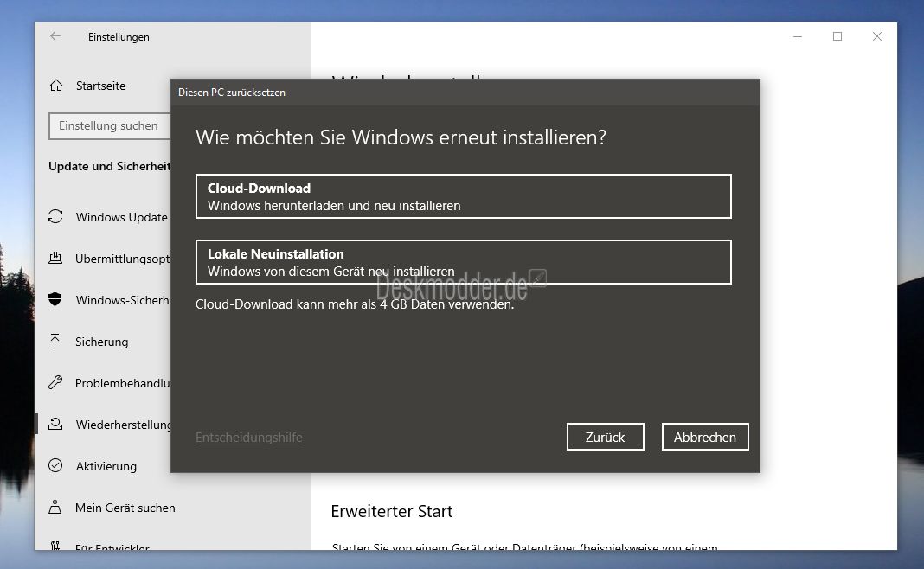Click the Sicherung upload arrow icon

point(55,341)
